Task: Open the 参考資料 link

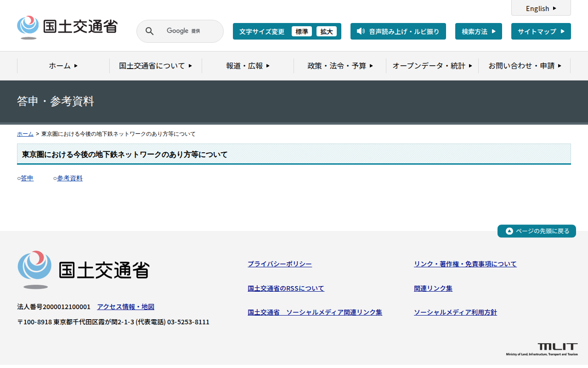Action: pos(70,178)
